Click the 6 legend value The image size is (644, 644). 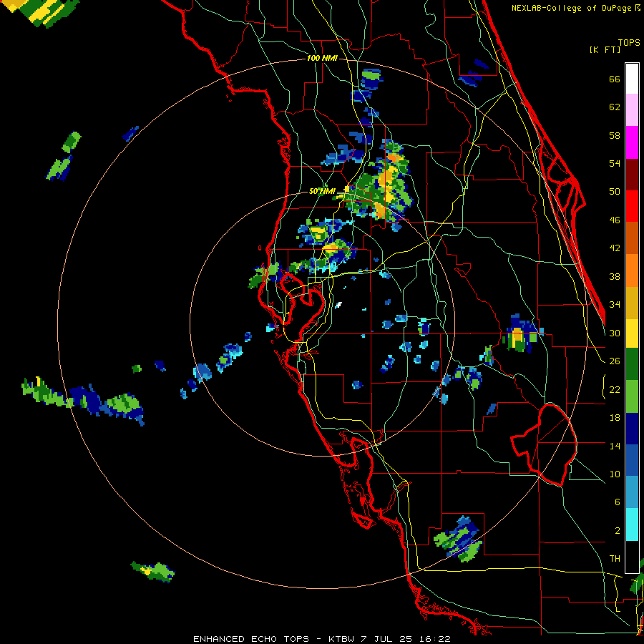pos(618,502)
